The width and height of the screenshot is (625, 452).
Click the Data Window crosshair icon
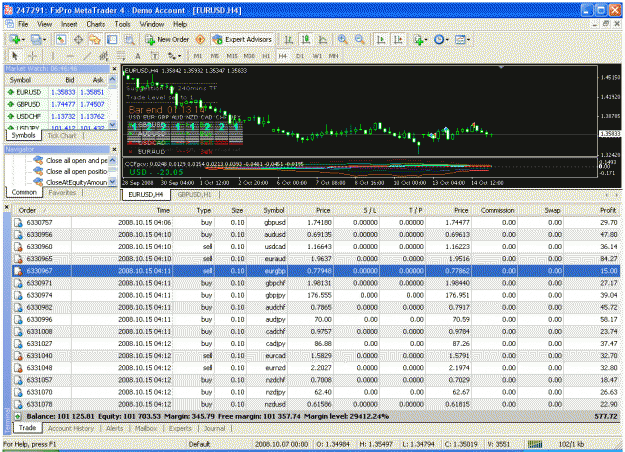pos(79,39)
